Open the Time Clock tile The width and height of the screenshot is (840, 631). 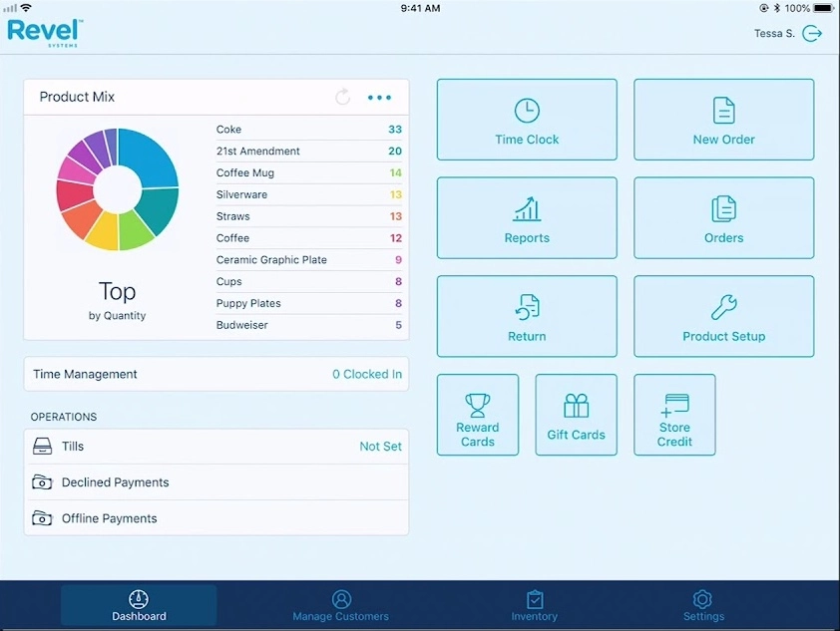click(527, 120)
